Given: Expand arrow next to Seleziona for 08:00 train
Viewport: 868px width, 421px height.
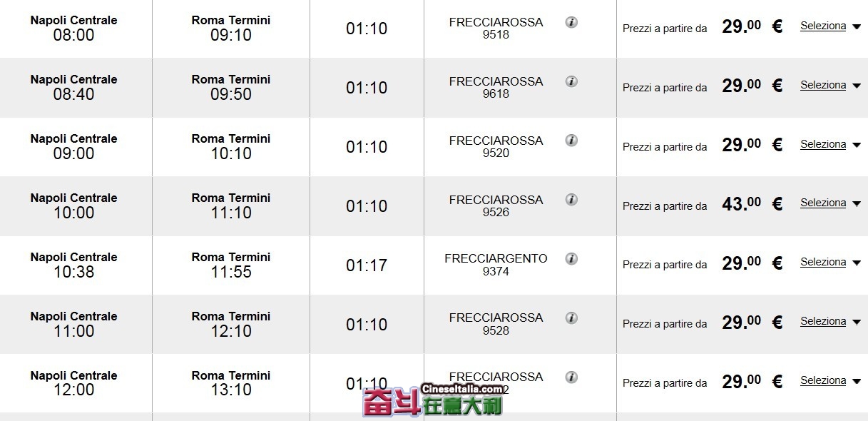Looking at the screenshot, I should [857, 27].
